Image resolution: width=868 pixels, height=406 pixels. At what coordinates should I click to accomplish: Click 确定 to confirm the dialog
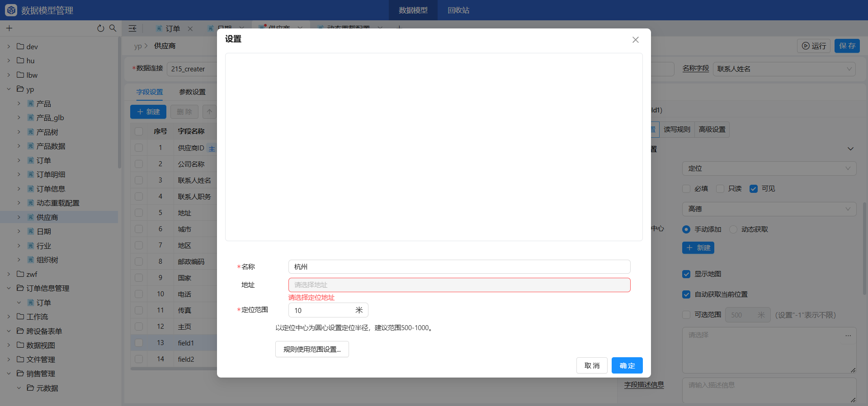pos(627,365)
